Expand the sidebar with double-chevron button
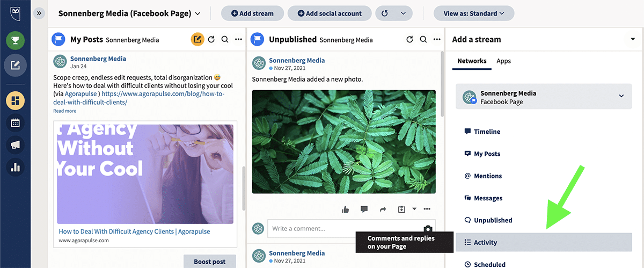The width and height of the screenshot is (644, 268). 39,13
